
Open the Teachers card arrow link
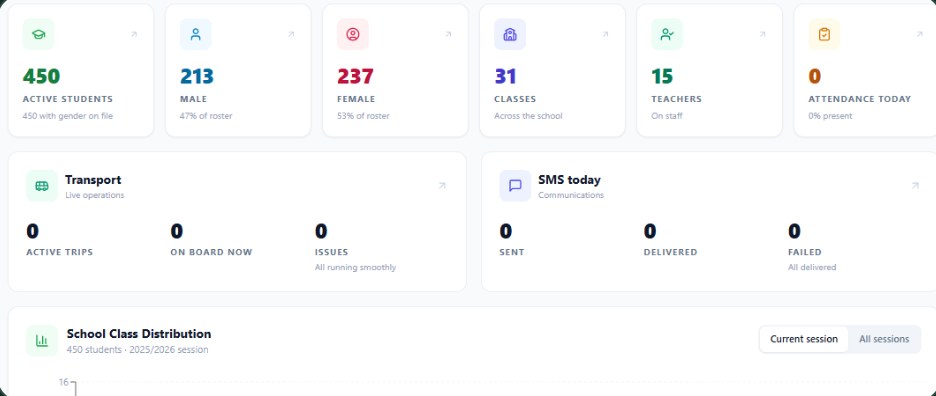point(762,35)
